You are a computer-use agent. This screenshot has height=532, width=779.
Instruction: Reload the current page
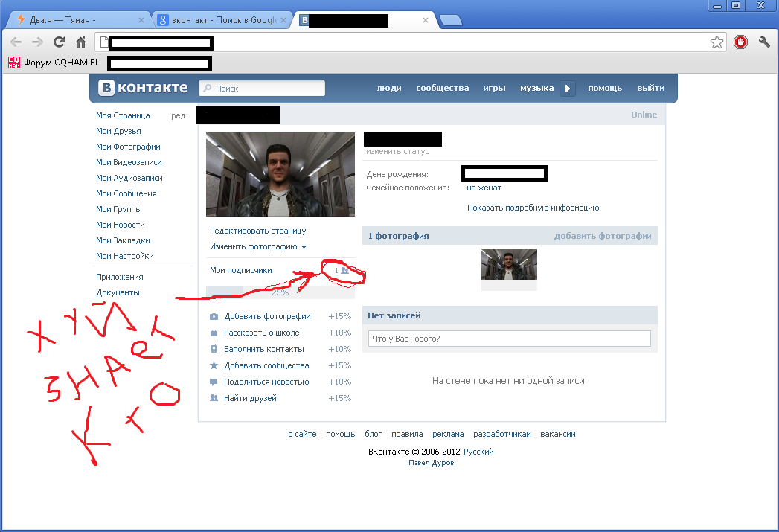tap(59, 42)
